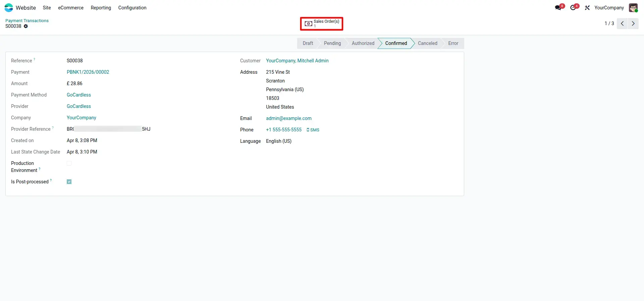Select the Error status stage
The image size is (644, 301).
453,43
